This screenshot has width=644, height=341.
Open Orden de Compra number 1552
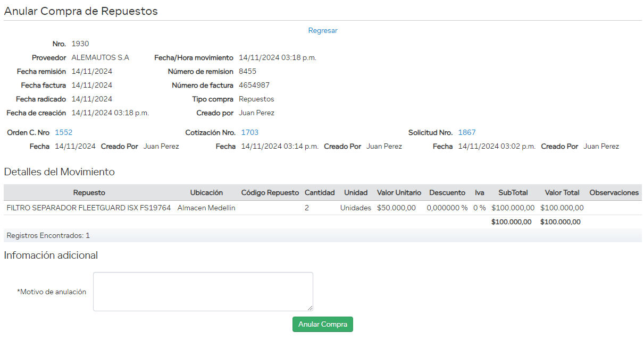(x=63, y=132)
